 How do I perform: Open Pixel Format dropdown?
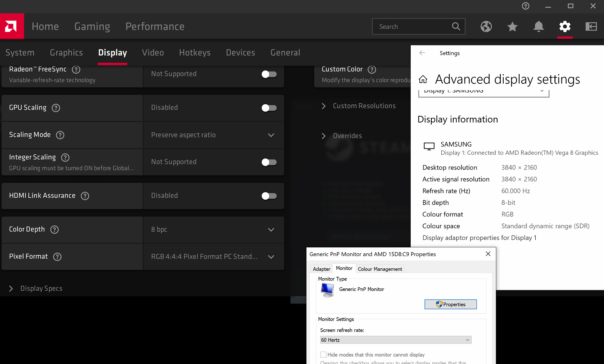point(214,257)
